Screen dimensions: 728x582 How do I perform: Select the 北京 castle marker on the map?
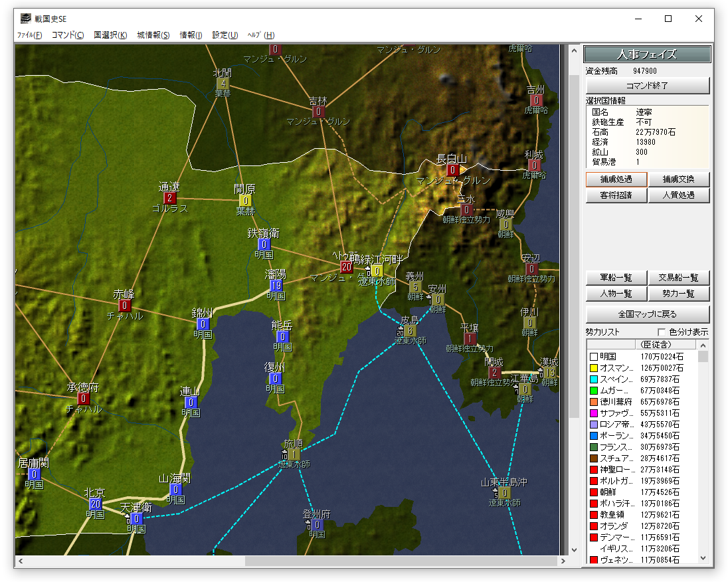[95, 504]
